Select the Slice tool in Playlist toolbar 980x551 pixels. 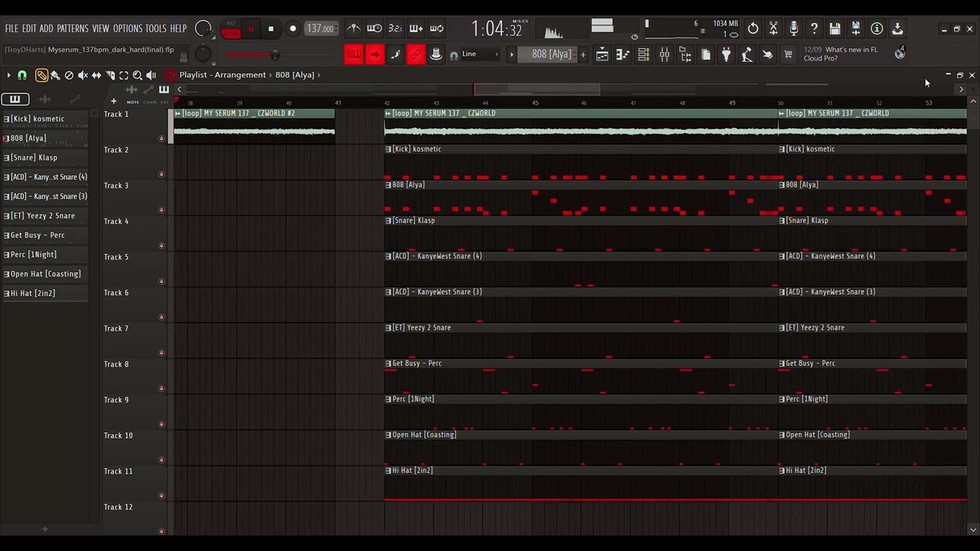(110, 75)
